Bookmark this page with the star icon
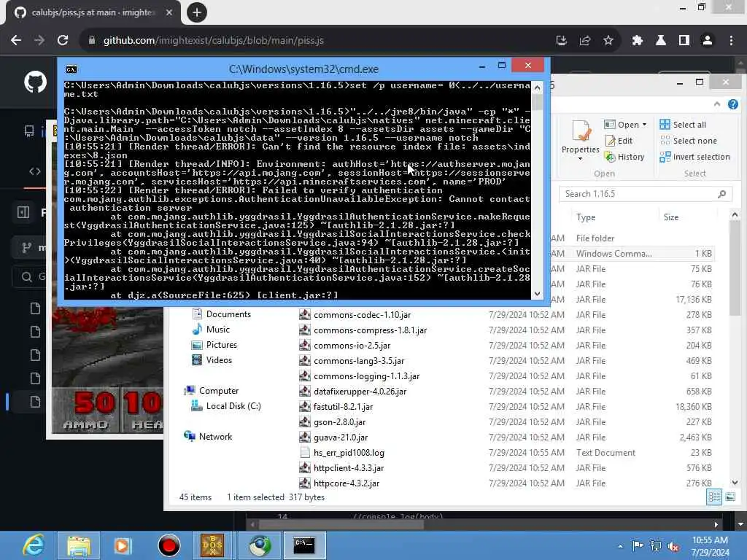The height and width of the screenshot is (560, 747). [608, 41]
